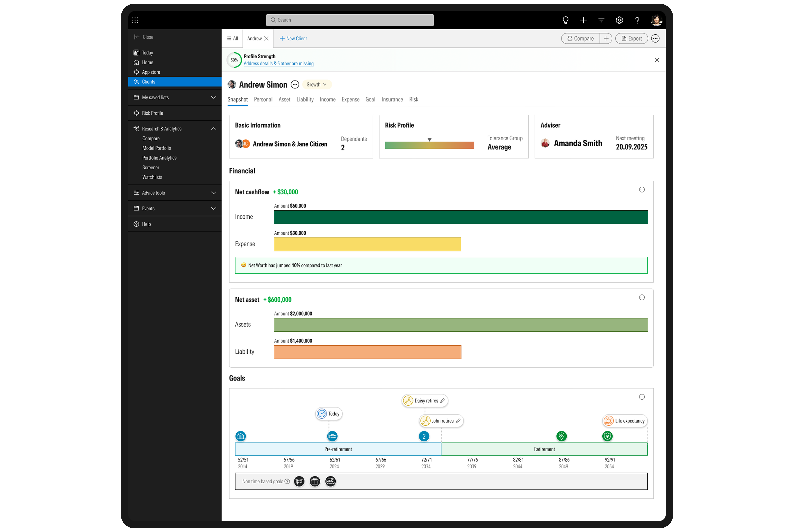Switch to the Insurance tab
794x532 pixels.
(392, 99)
